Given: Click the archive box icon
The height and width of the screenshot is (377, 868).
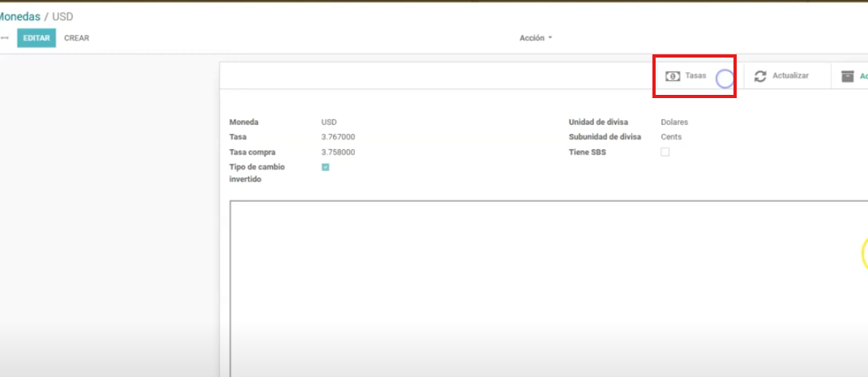Looking at the screenshot, I should click(848, 75).
